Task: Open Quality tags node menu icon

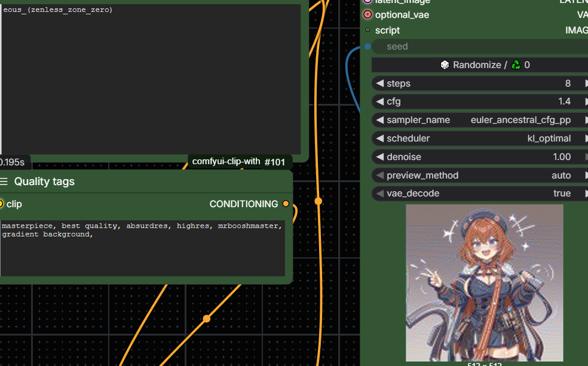Action: [4, 182]
